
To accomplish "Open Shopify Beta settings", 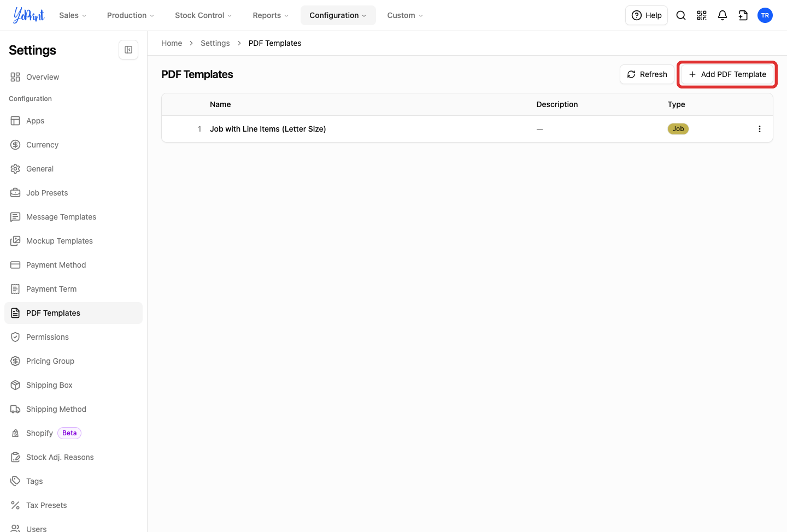I will (x=73, y=433).
